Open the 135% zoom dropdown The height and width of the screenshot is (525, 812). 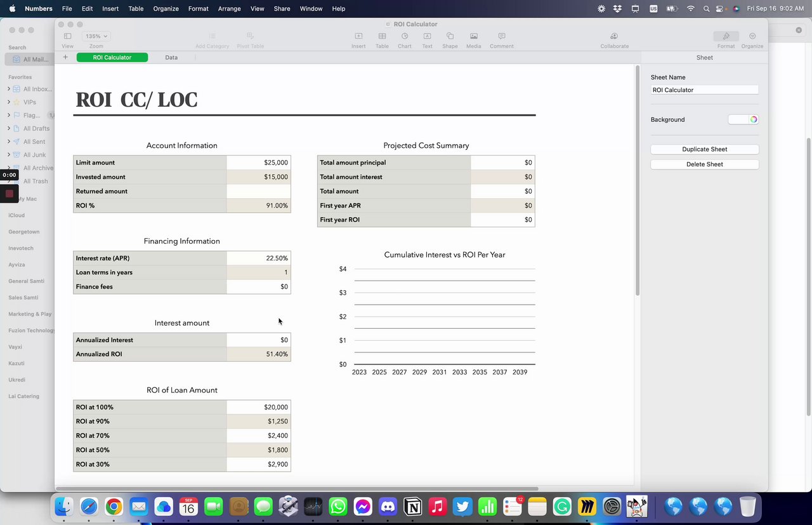tap(96, 36)
